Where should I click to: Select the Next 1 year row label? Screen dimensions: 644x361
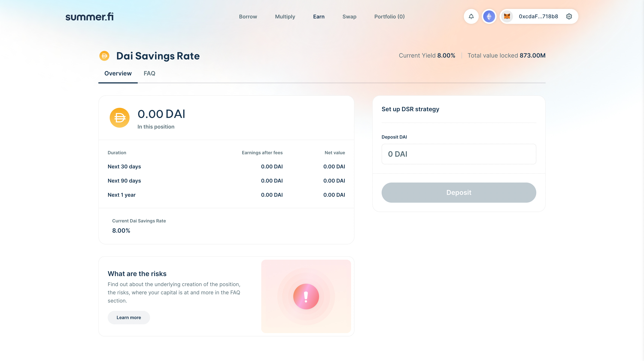point(121,195)
